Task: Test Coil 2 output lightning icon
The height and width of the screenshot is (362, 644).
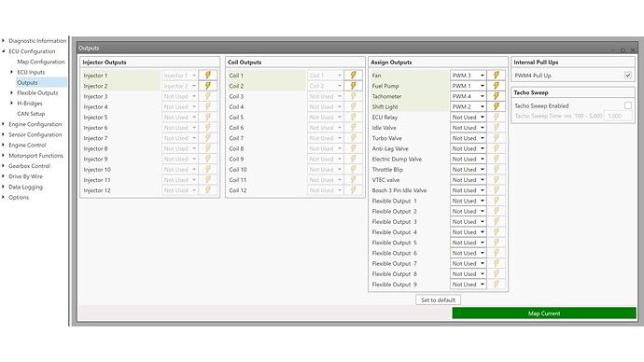Action: coord(353,86)
